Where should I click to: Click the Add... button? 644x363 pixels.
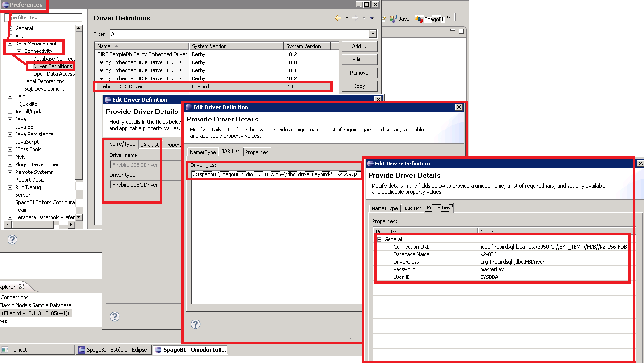(x=359, y=46)
